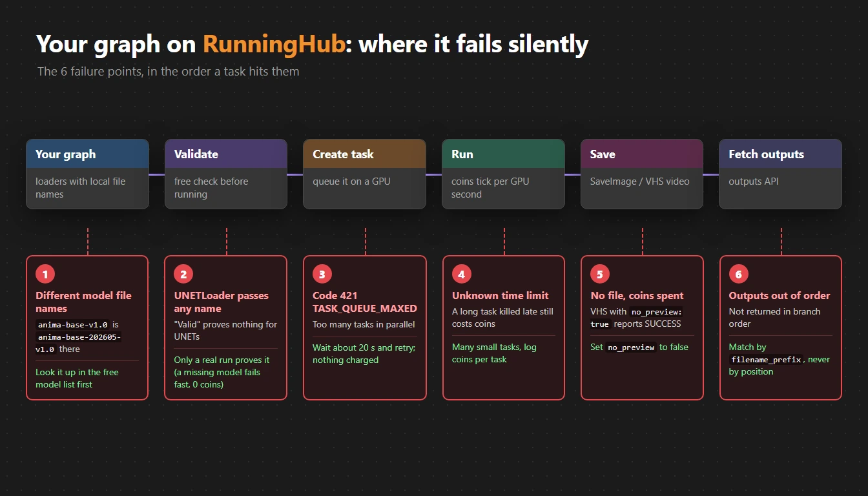This screenshot has height=496, width=868.
Task: Select the "Fetch outputs" stage header
Action: pos(780,154)
